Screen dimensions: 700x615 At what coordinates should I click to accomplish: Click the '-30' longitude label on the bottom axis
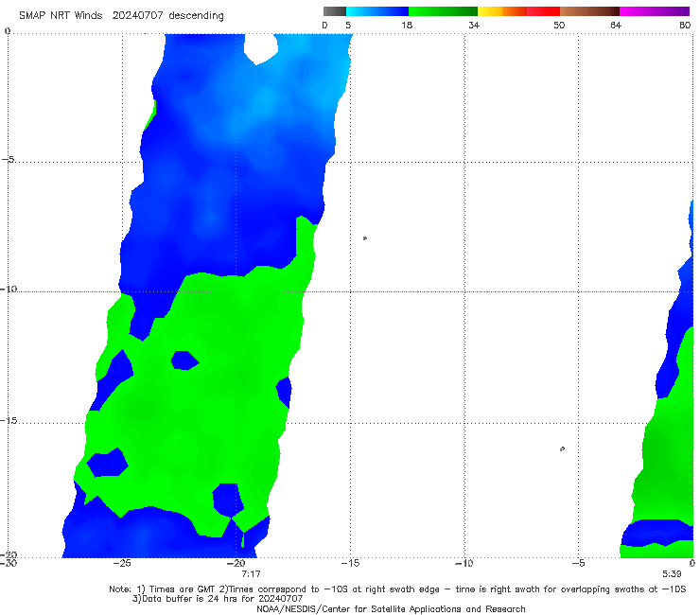[9, 563]
